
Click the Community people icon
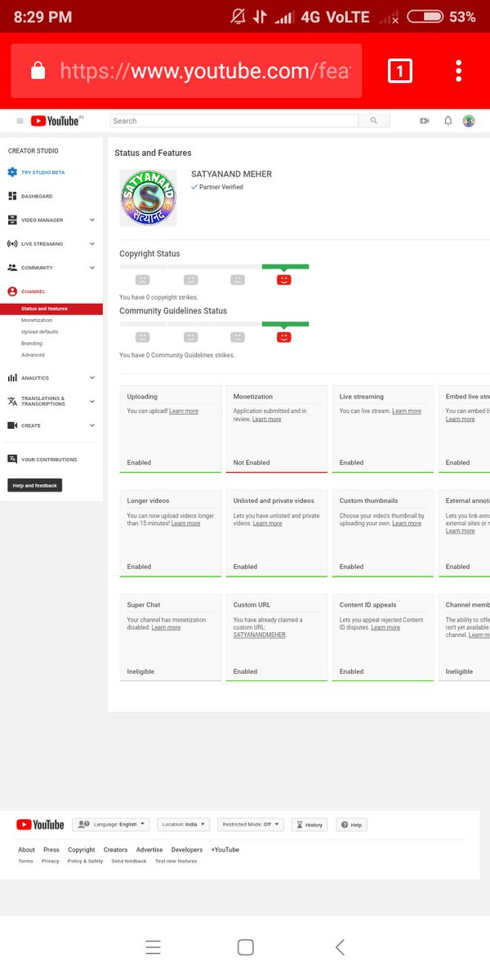point(12,267)
